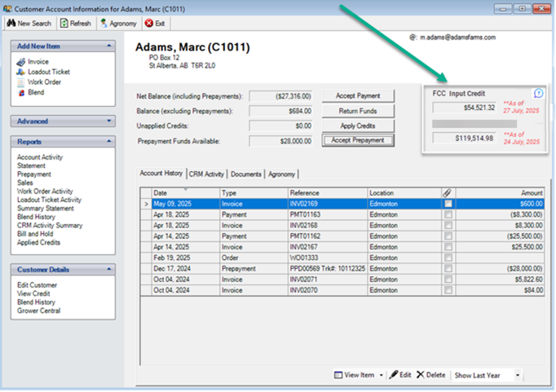Open the Statement report
556x392 pixels.
[x=31, y=165]
